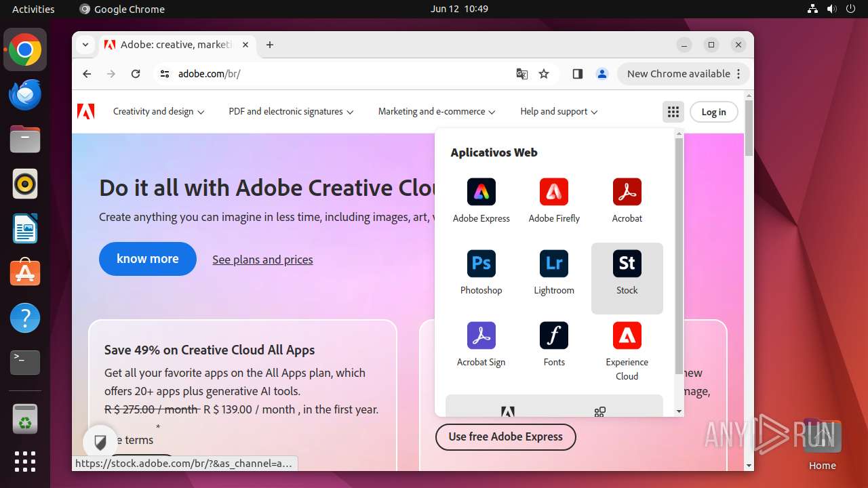Open Acrobat Sign web app
This screenshot has height=488, width=868.
tap(481, 344)
